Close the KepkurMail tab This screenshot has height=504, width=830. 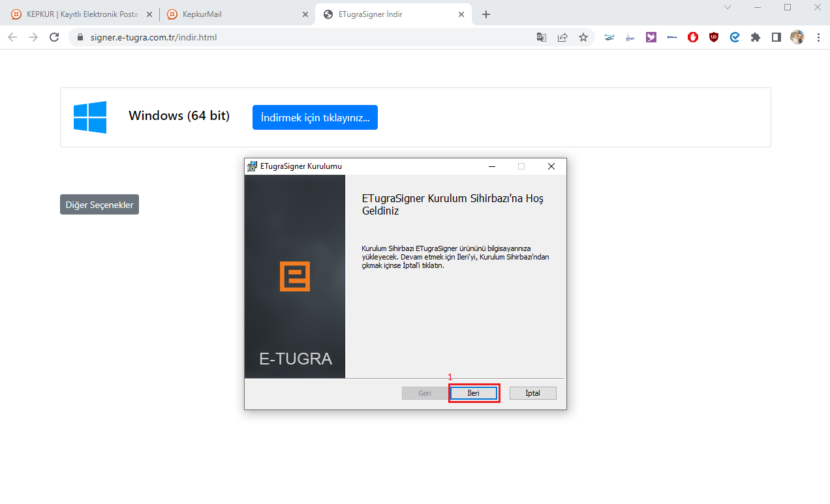pyautogui.click(x=305, y=14)
